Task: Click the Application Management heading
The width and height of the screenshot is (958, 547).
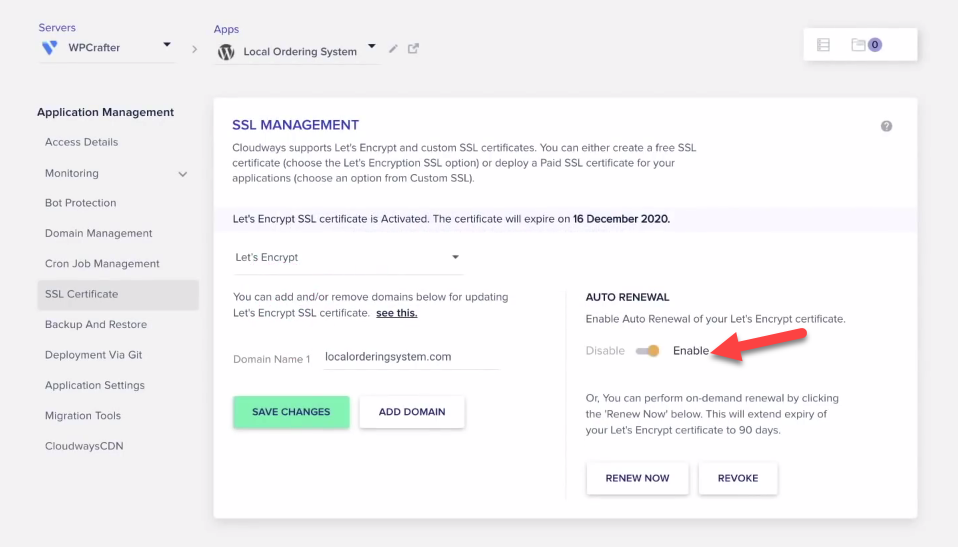Action: coord(105,112)
